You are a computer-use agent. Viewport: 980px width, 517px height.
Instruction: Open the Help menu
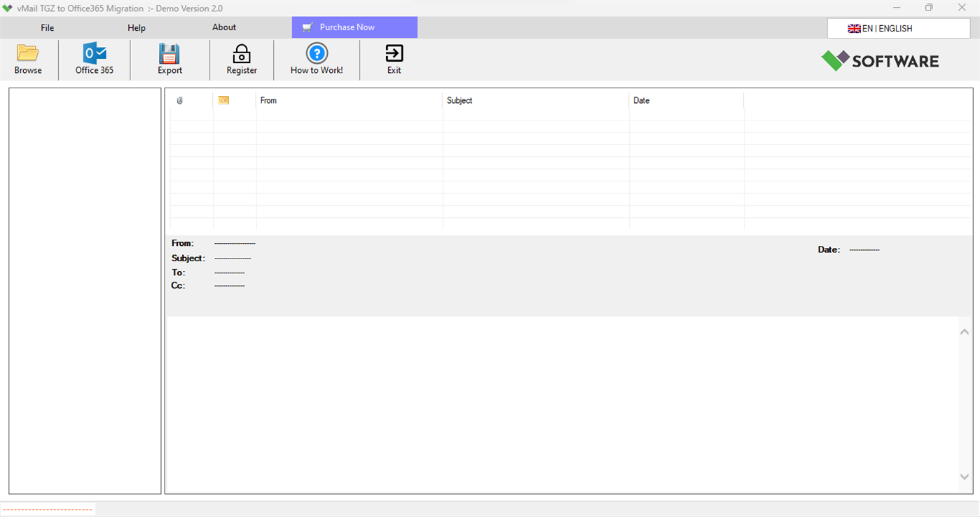click(136, 27)
